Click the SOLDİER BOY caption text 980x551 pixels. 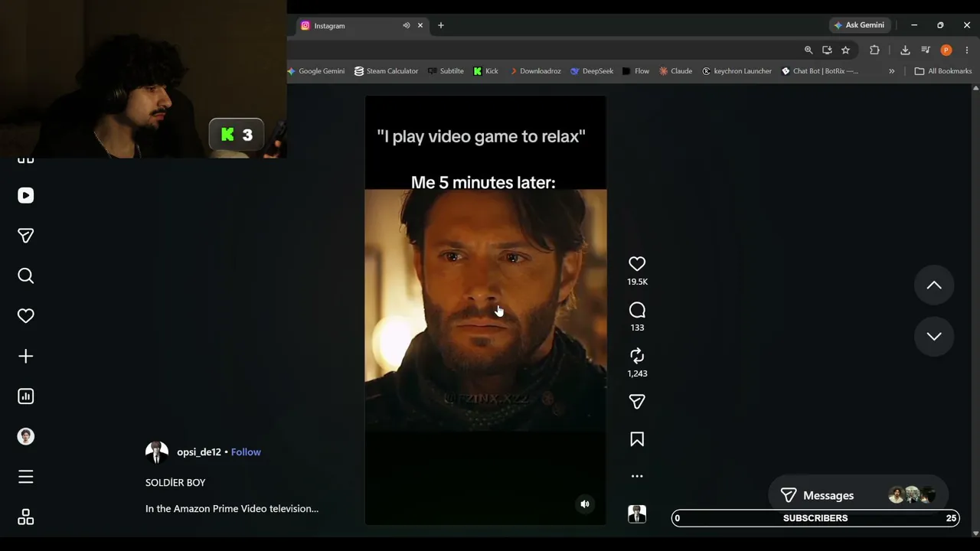175,483
